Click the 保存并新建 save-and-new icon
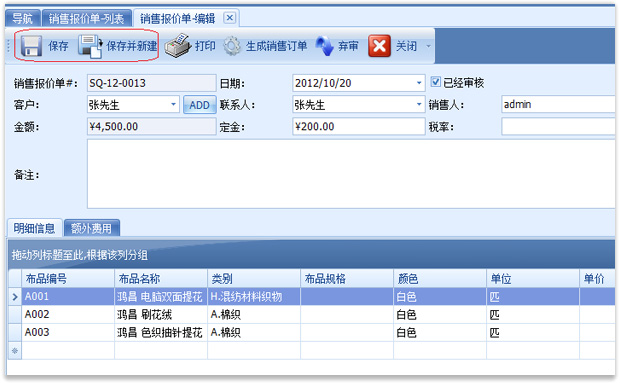The image size is (620, 383). coord(90,46)
